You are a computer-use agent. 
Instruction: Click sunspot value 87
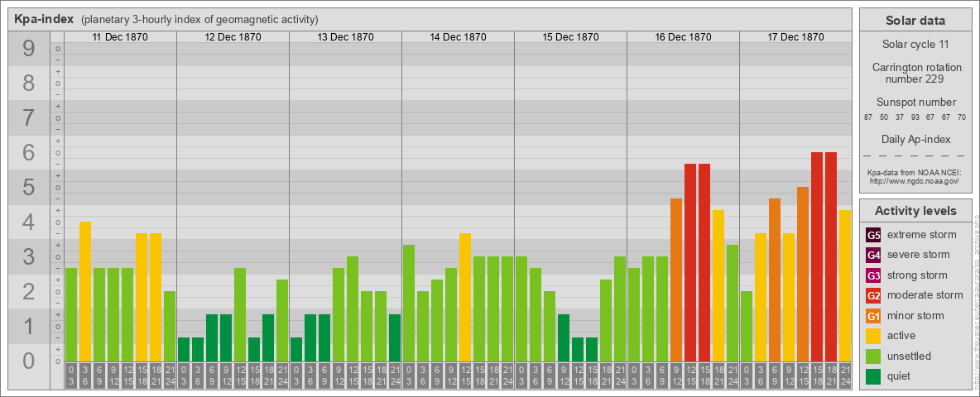click(868, 117)
